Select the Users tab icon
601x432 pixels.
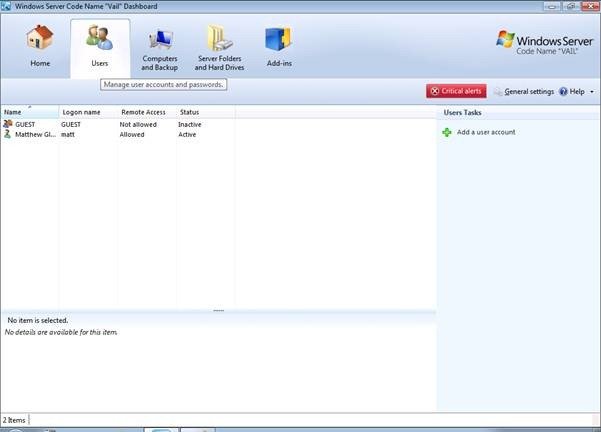(x=99, y=37)
